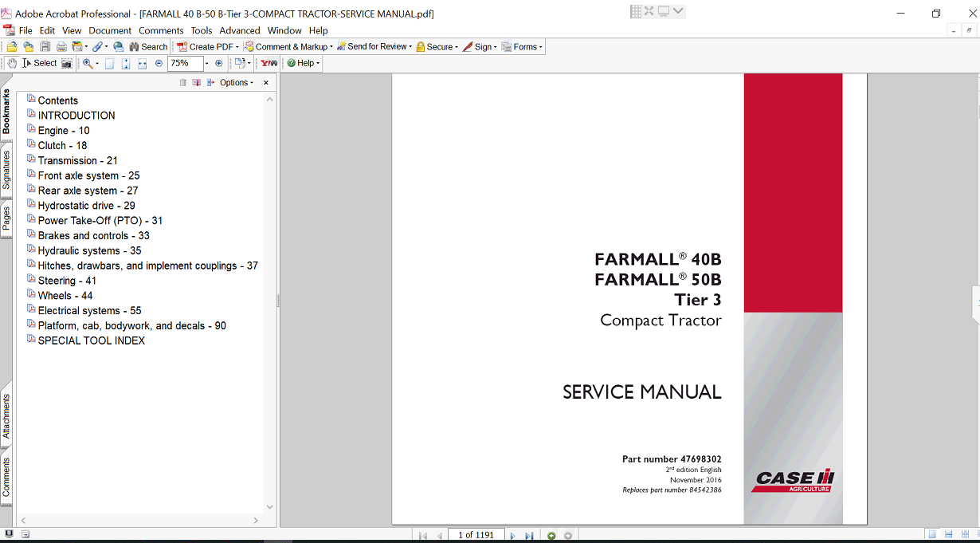The width and height of the screenshot is (980, 543).
Task: Zoom out with the minus icon
Action: (x=159, y=63)
